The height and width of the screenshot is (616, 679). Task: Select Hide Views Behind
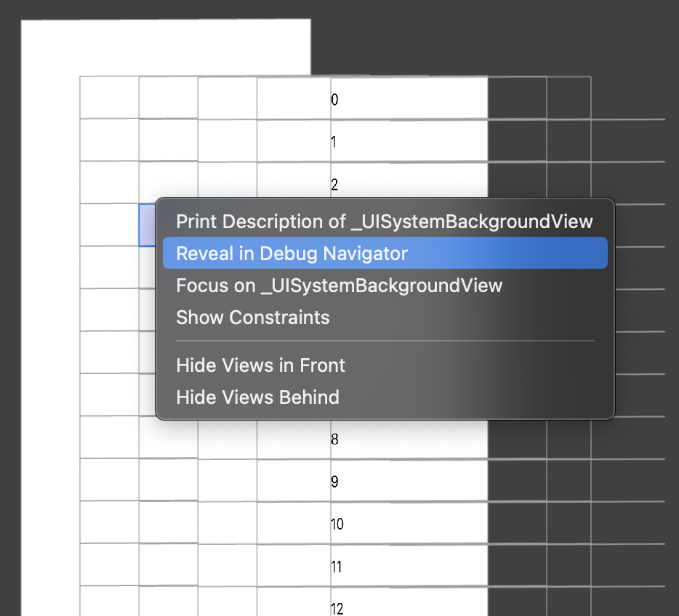pos(385,397)
